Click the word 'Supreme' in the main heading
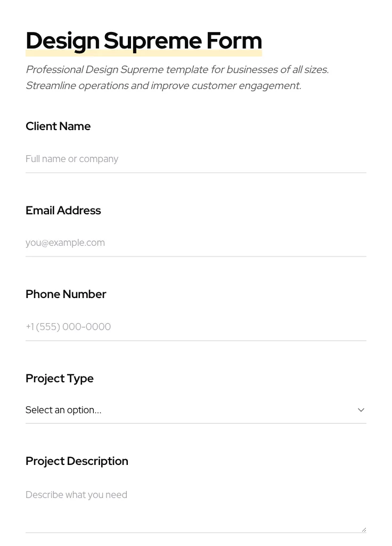 (152, 41)
